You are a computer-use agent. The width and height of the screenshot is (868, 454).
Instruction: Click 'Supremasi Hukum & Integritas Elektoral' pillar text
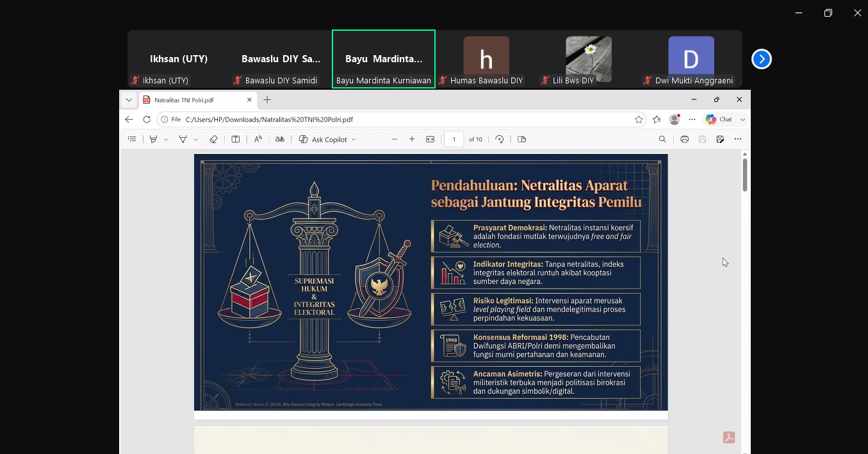pos(314,297)
